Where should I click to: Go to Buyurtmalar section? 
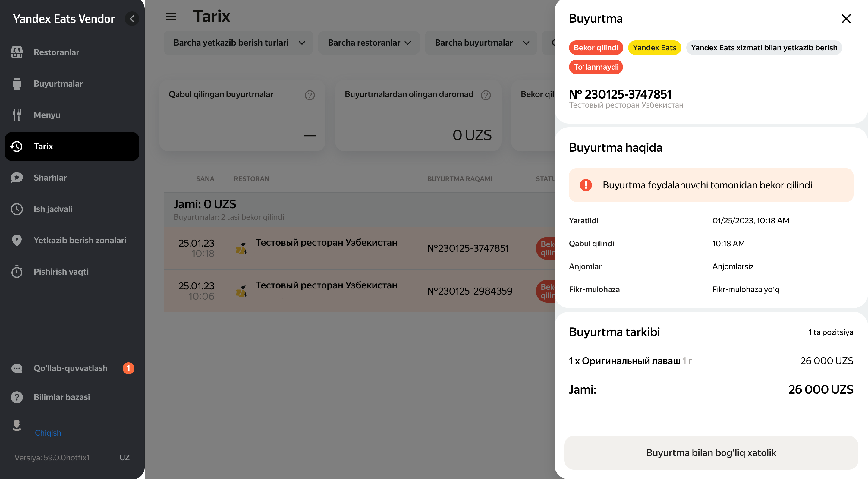(x=72, y=84)
